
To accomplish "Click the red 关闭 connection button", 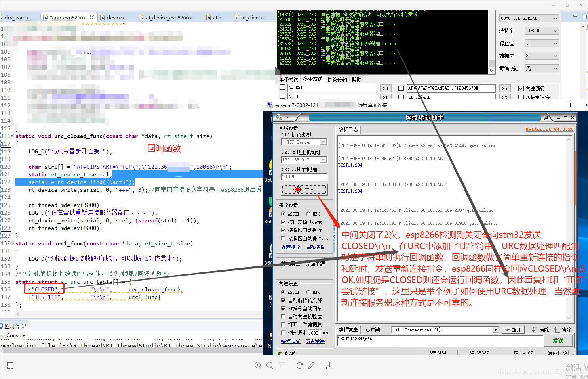I will tap(304, 189).
